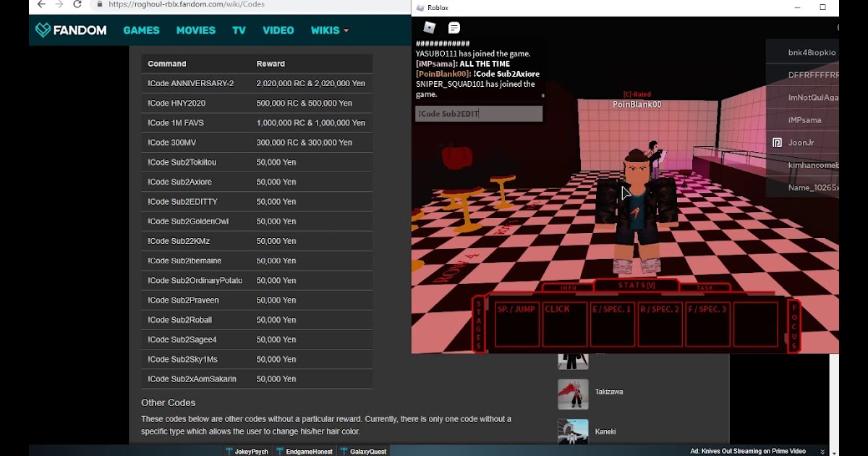
Task: Select player iMPsama in player list
Action: point(804,119)
